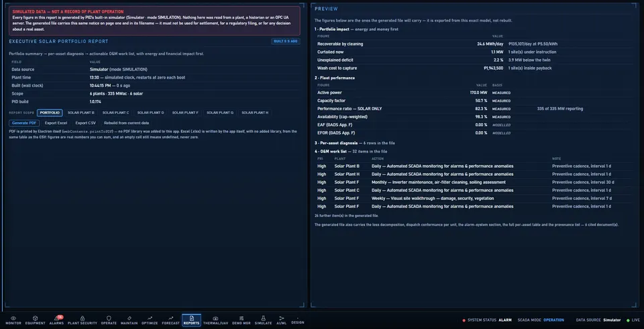Image resolution: width=644 pixels, height=329 pixels.
Task: Click the EFOR (GADS App. F) row label
Action: [x=336, y=133]
